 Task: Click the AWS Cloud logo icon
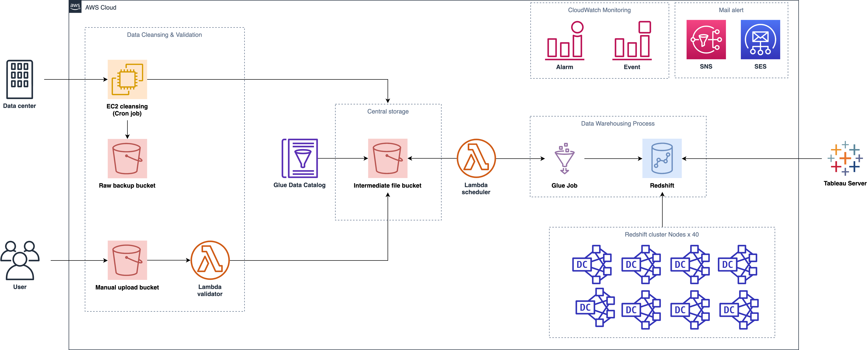click(x=75, y=7)
